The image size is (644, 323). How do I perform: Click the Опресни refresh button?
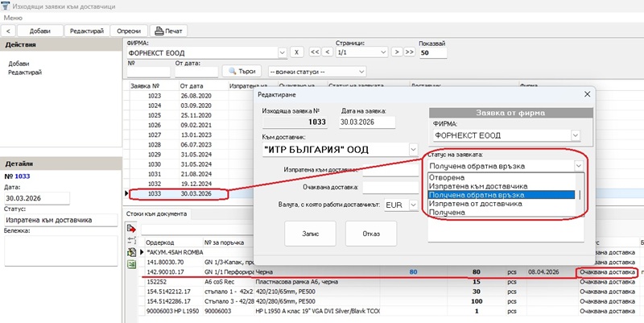click(129, 31)
